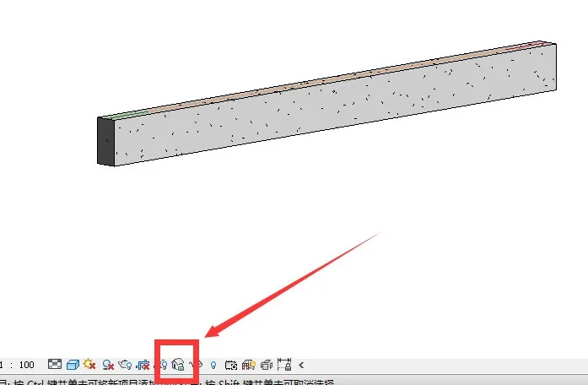
Task: Click Show Analytical Model icon
Action: (x=249, y=365)
